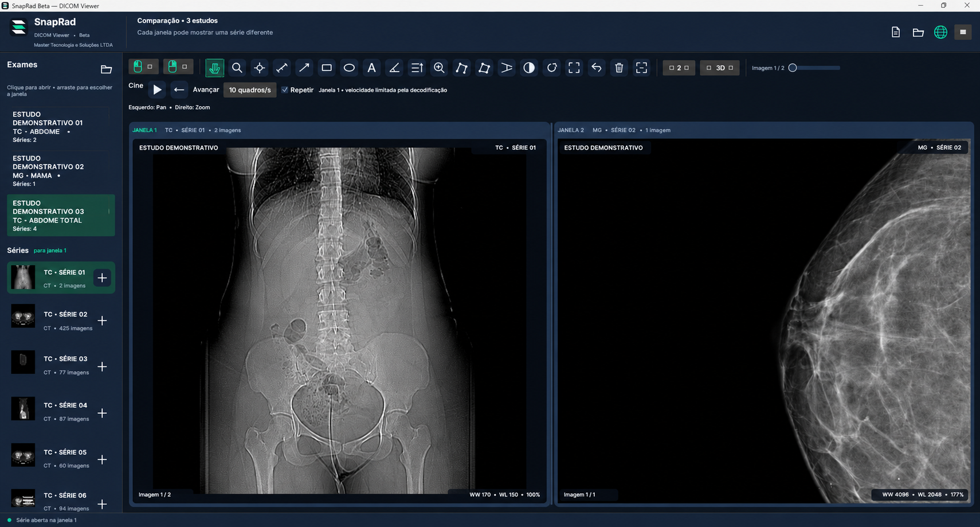Select TC Série 04 thumbnail

23,409
